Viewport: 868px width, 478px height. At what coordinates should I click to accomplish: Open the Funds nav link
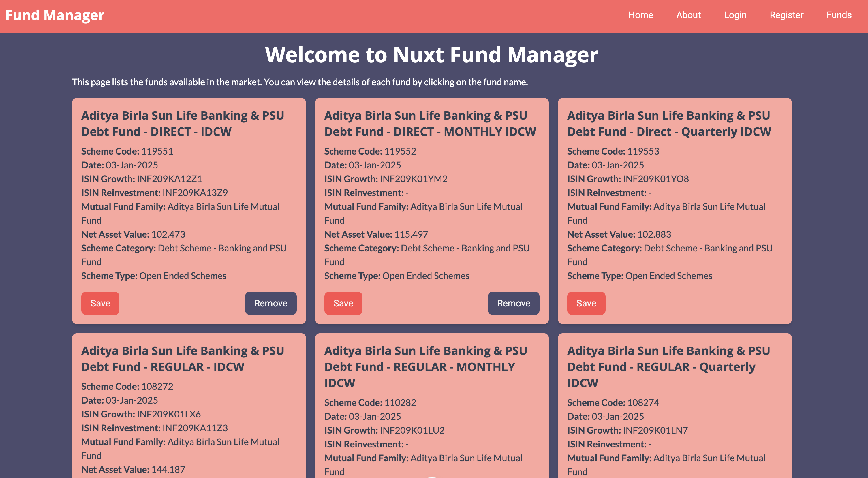tap(839, 15)
